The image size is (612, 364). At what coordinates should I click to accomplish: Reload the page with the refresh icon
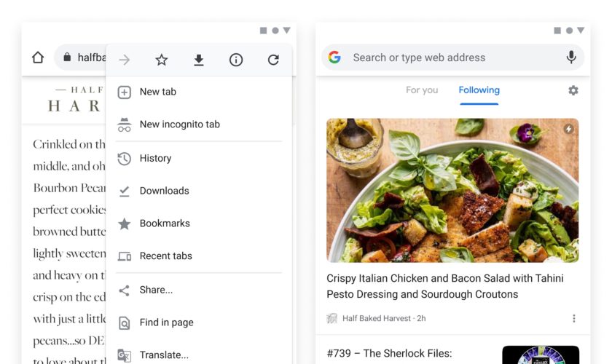[273, 60]
